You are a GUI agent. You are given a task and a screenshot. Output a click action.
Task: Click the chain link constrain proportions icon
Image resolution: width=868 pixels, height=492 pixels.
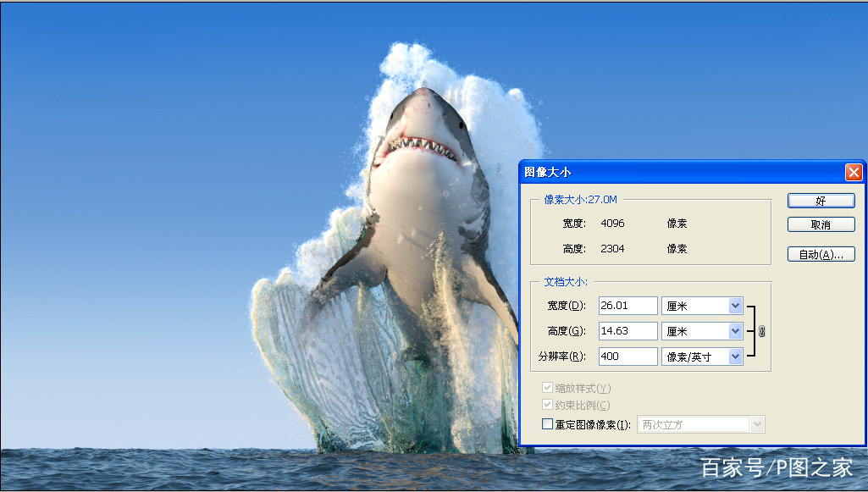pos(761,331)
